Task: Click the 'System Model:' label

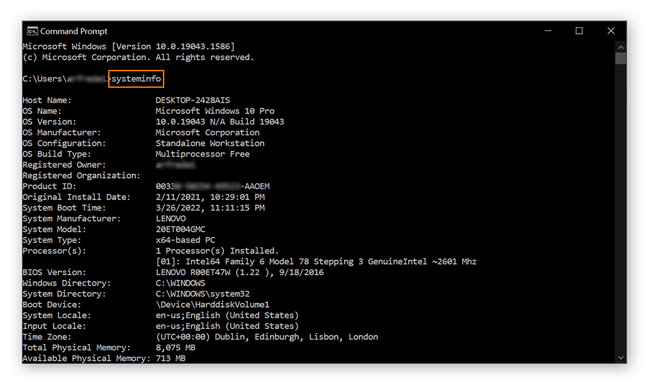Action: point(54,229)
